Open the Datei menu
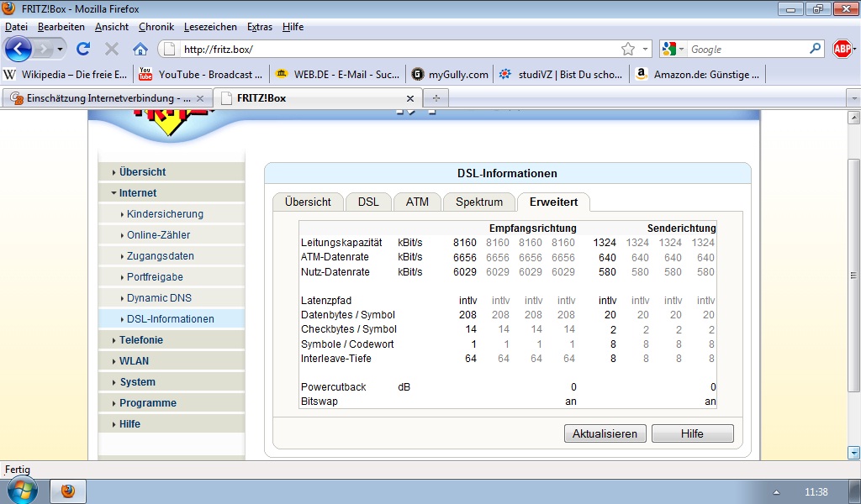Image resolution: width=861 pixels, height=504 pixels. [x=17, y=27]
